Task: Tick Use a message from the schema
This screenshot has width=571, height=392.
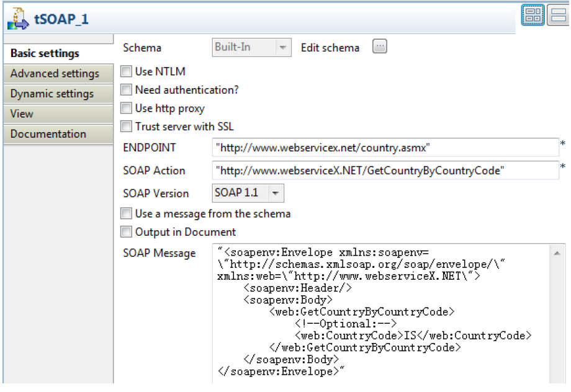Action: pos(127,214)
